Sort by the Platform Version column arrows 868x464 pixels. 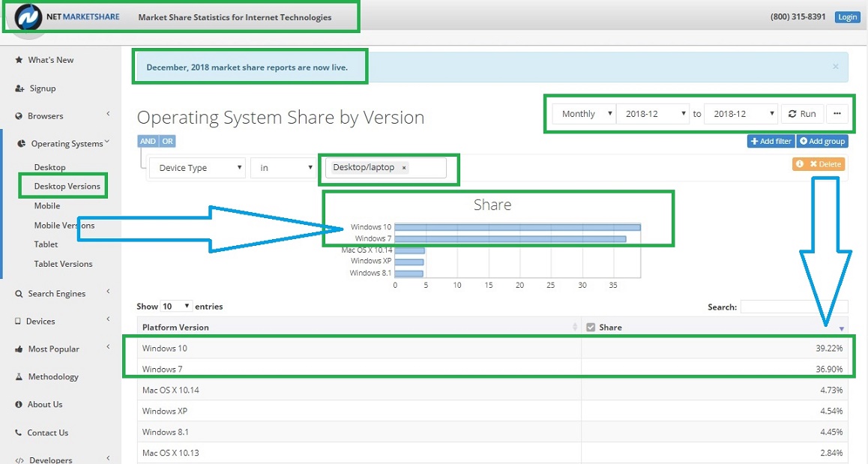pyautogui.click(x=575, y=328)
